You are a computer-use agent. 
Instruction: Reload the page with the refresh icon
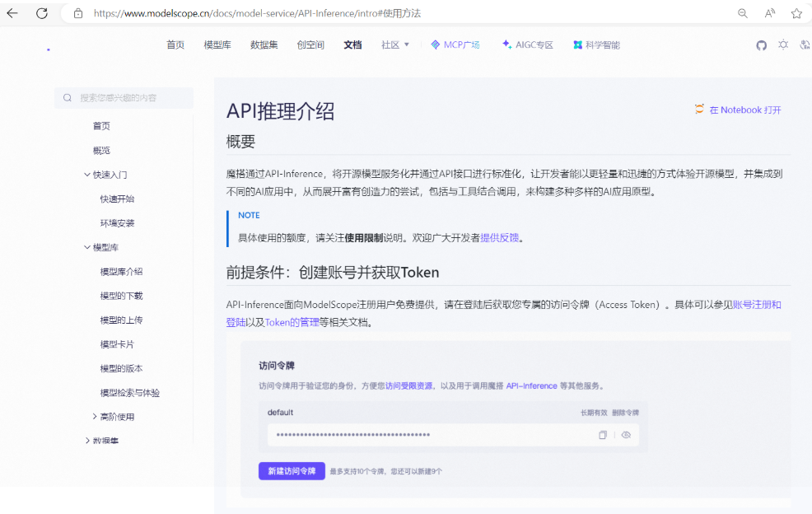point(42,13)
